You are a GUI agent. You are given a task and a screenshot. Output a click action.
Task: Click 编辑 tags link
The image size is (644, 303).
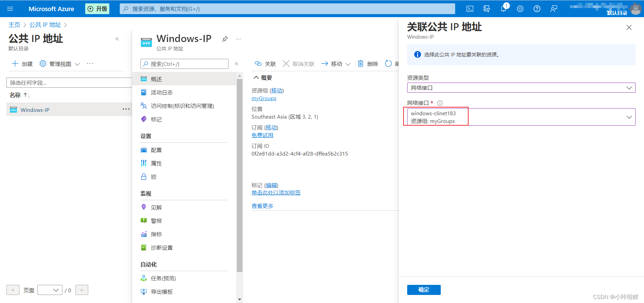click(271, 185)
